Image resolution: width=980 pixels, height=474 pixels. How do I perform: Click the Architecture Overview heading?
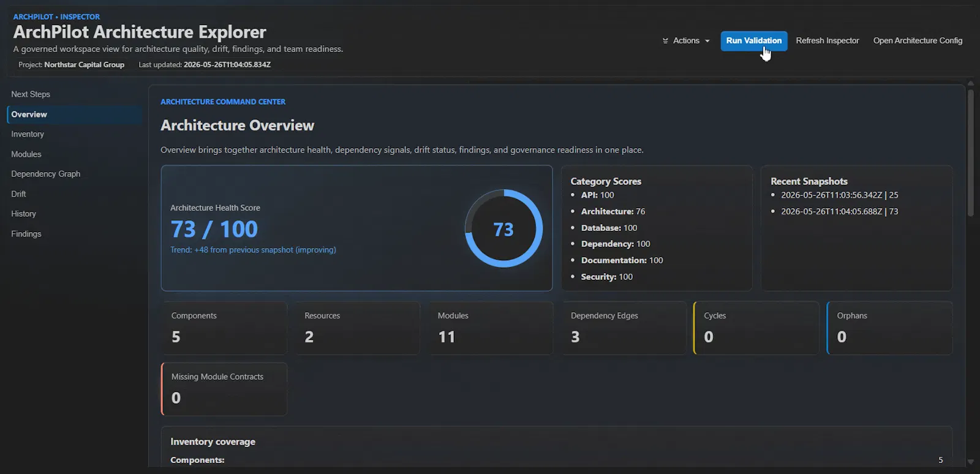237,126
